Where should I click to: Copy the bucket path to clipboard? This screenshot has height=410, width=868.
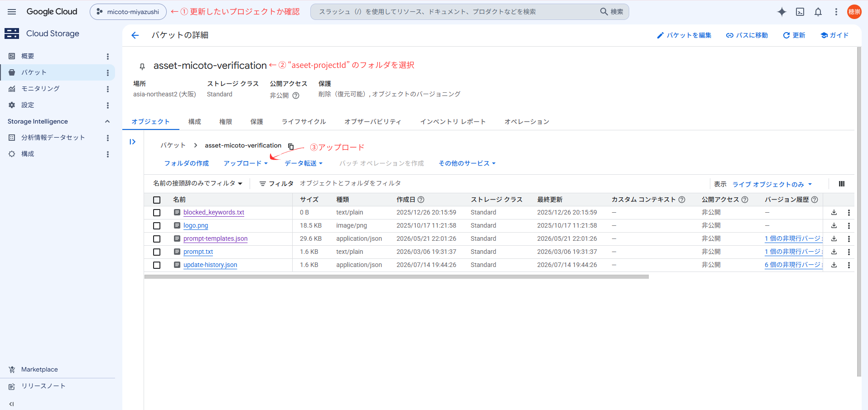(291, 146)
